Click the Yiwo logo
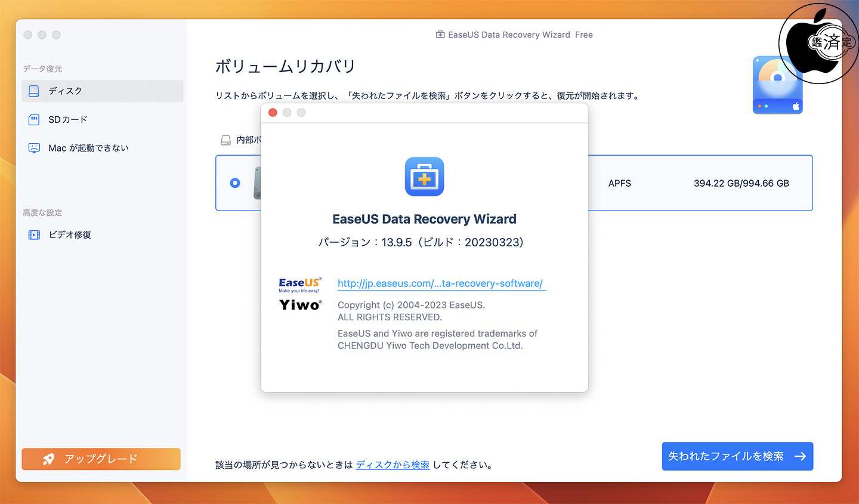The width and height of the screenshot is (859, 504). click(x=300, y=305)
